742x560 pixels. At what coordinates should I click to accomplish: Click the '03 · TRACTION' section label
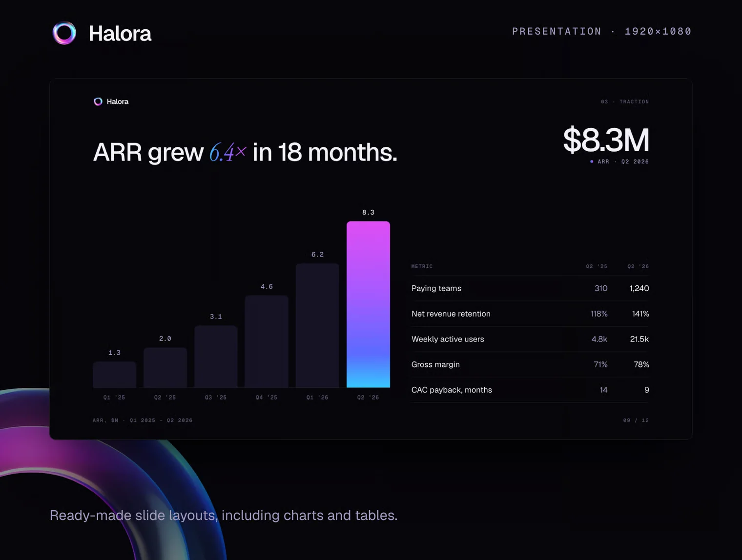(x=625, y=101)
